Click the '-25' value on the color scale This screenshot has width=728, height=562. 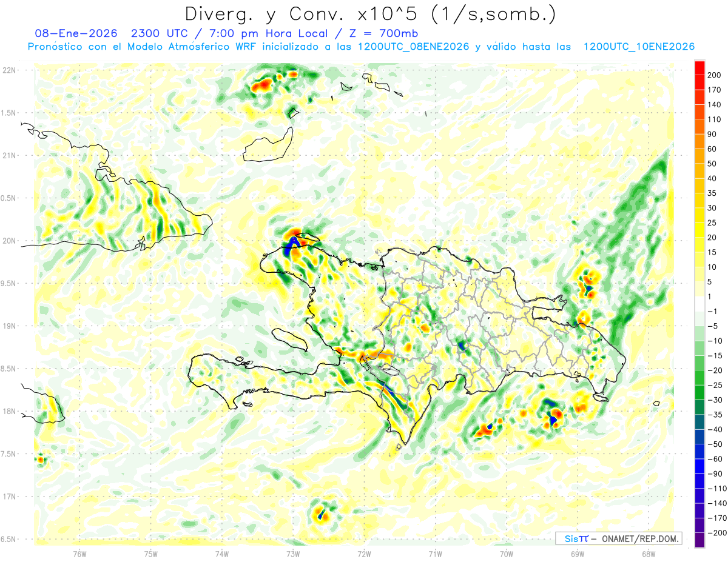tap(714, 385)
